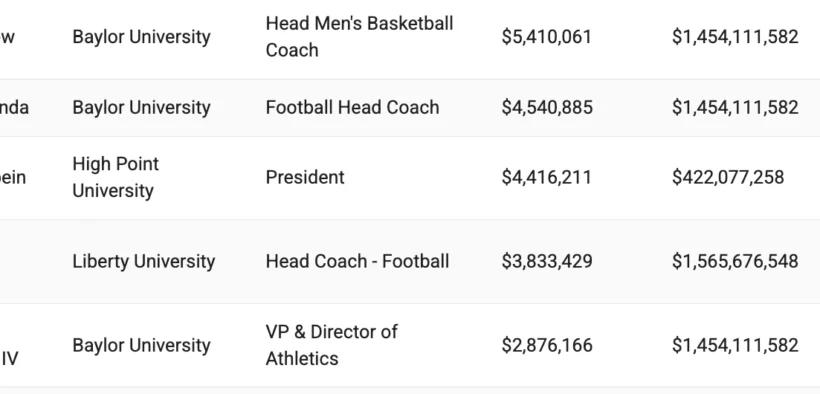Image resolution: width=820 pixels, height=394 pixels.
Task: Click the $2,876,166 compensation value
Action: pyautogui.click(x=547, y=345)
